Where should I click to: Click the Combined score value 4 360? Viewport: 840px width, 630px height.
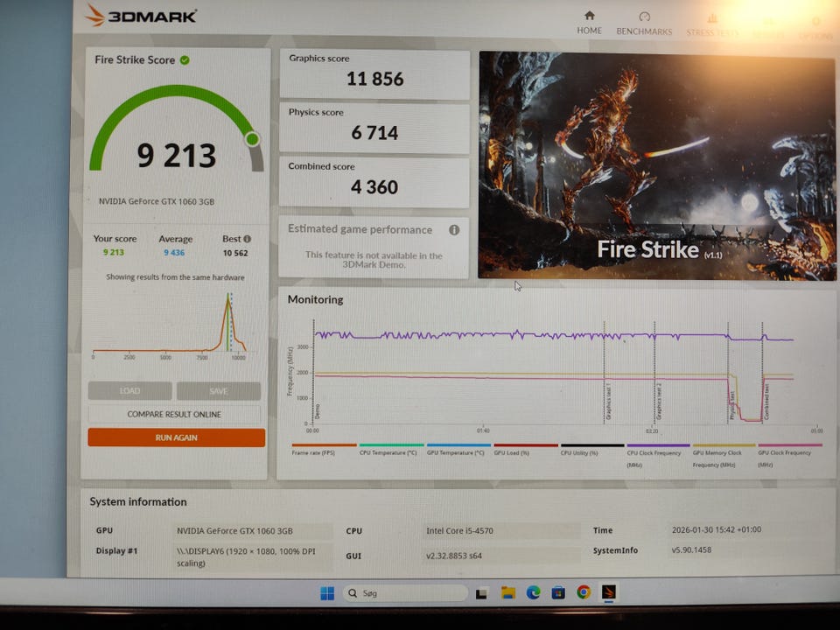coord(374,187)
